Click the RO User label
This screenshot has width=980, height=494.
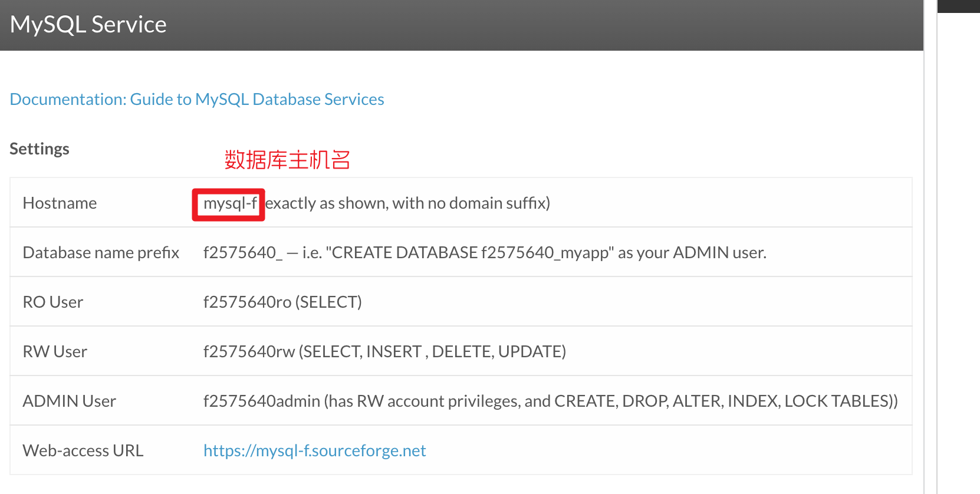click(x=53, y=302)
